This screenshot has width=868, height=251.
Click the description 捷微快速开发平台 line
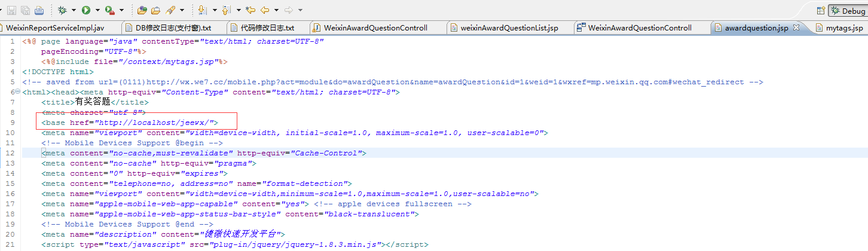(163, 234)
